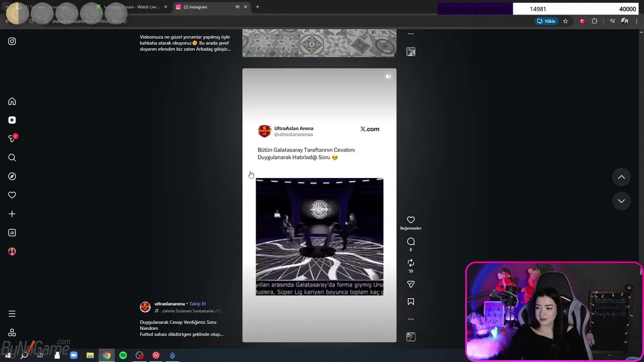Create a new post with plus icon
Image resolution: width=644 pixels, height=362 pixels.
[x=12, y=214]
